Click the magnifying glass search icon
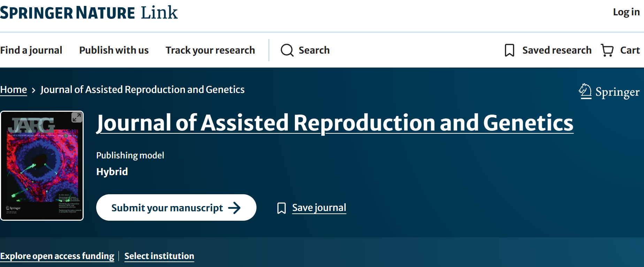 click(287, 50)
